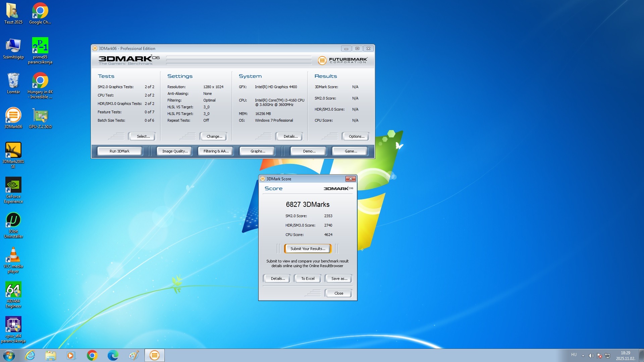Viewport: 644px width, 362px height.
Task: Click the volume icon in system tray
Action: (591, 356)
